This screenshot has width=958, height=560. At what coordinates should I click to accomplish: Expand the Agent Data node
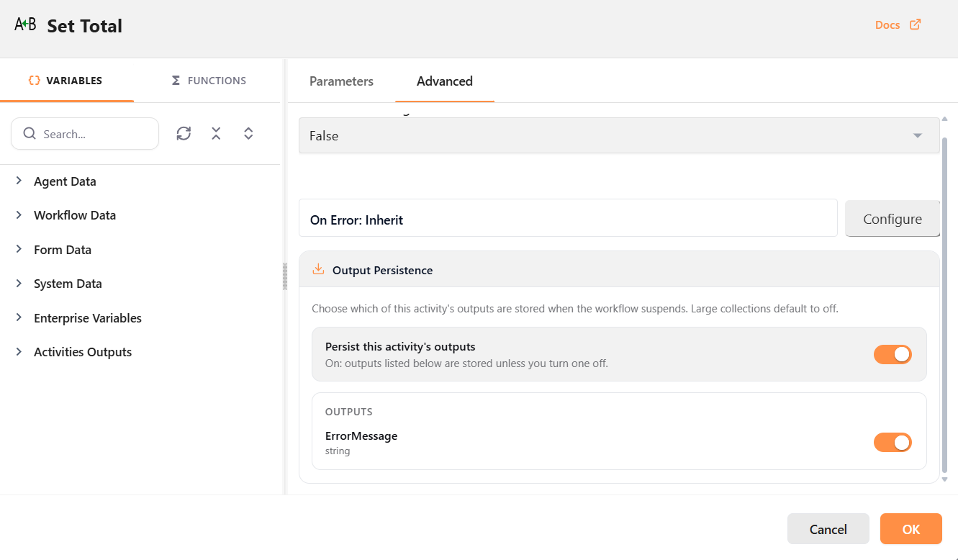pyautogui.click(x=19, y=181)
